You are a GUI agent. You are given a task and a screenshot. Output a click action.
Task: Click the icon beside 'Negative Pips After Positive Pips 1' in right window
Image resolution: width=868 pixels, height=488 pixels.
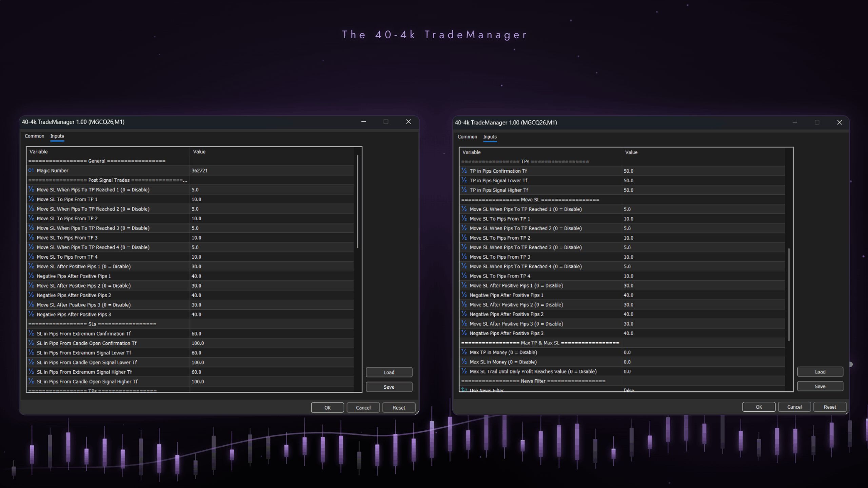click(x=464, y=295)
